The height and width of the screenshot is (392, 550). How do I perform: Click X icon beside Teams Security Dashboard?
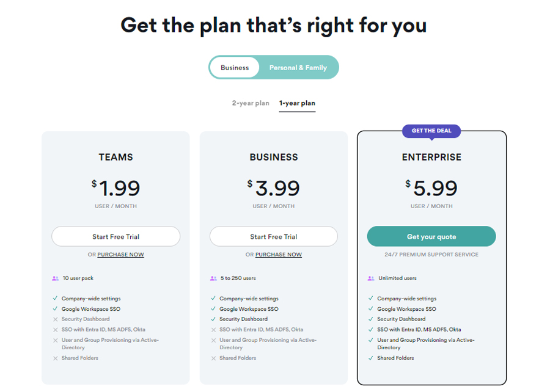tap(55, 319)
